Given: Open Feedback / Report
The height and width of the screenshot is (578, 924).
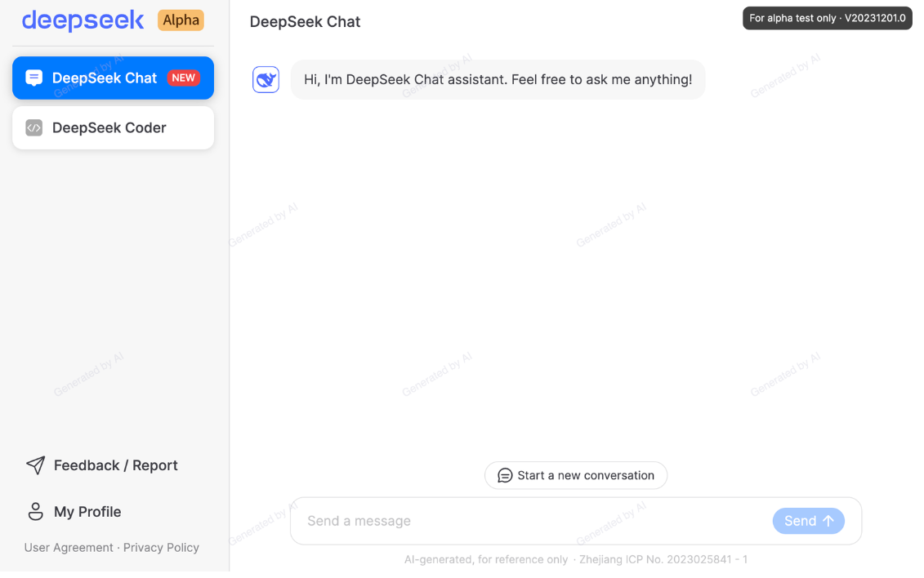Looking at the screenshot, I should (102, 465).
